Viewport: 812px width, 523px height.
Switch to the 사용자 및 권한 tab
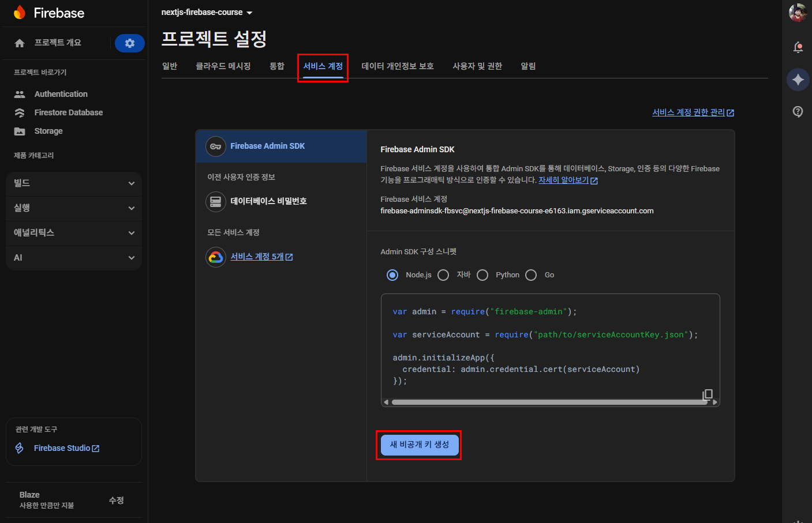(x=477, y=66)
